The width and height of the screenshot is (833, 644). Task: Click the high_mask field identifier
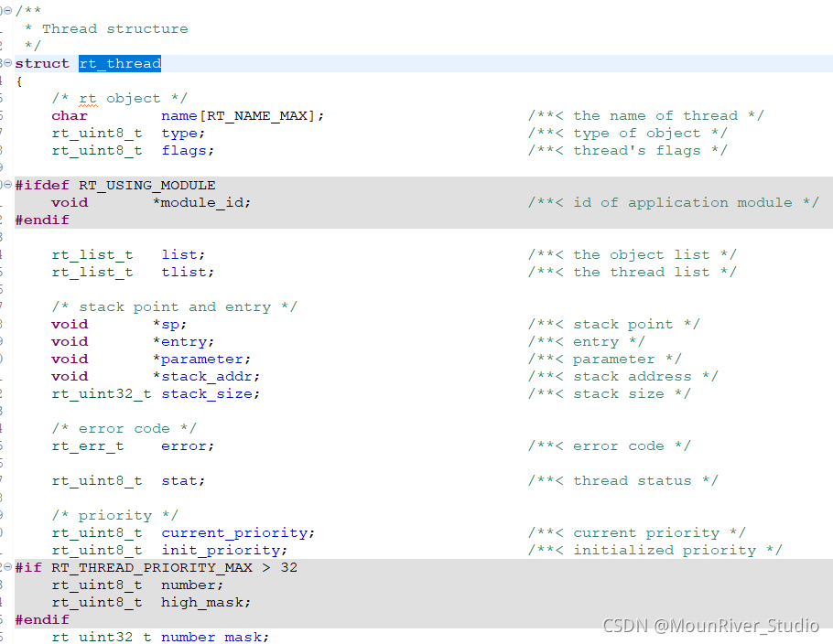point(202,603)
